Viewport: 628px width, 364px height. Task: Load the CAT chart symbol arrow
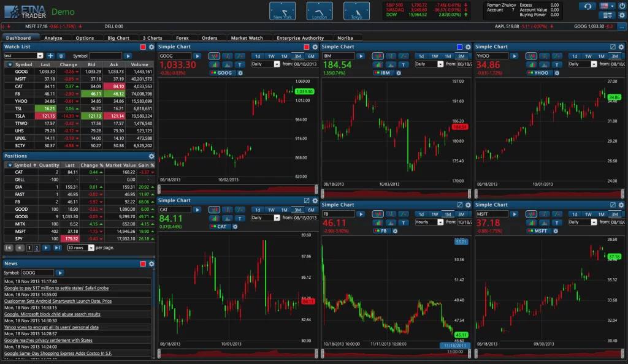pos(197,210)
